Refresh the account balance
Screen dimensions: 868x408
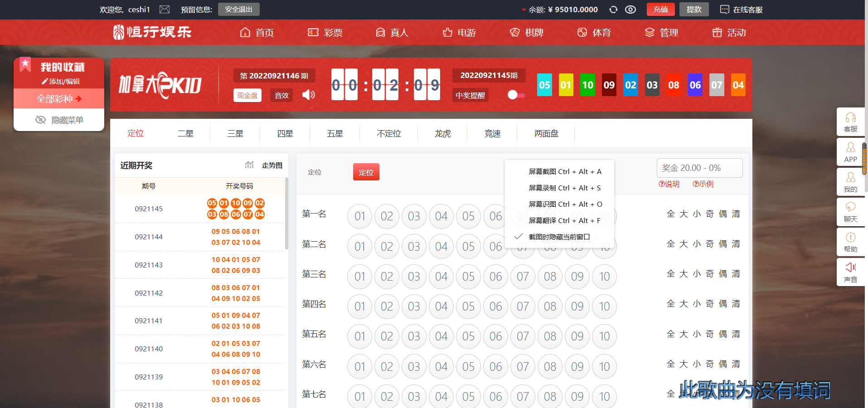click(613, 10)
